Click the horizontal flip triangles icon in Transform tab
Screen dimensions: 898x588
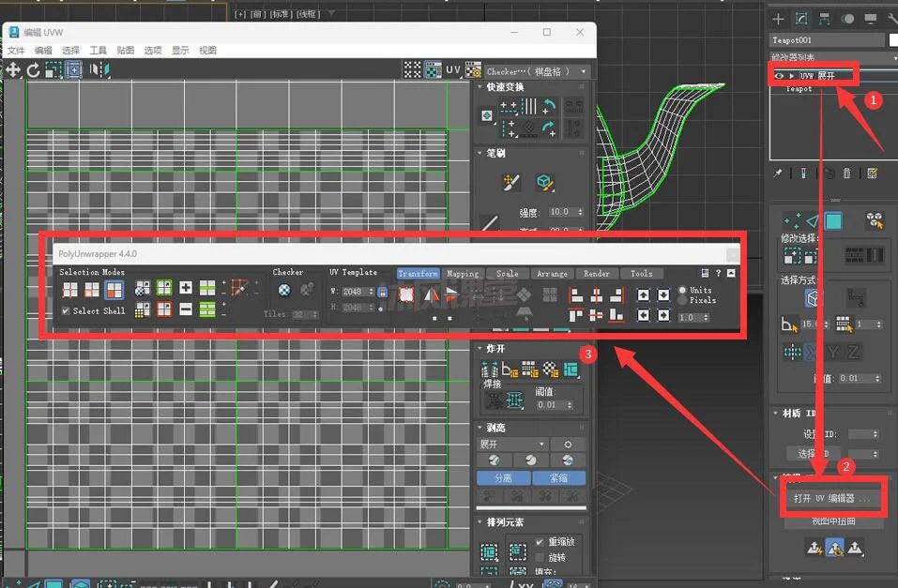[432, 294]
